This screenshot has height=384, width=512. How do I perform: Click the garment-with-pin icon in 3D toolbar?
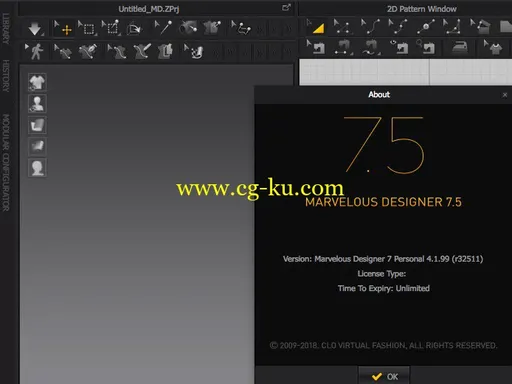pos(212,28)
